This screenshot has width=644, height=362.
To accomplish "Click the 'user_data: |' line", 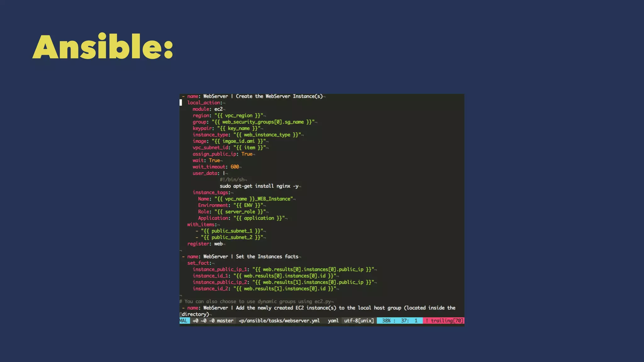I will 210,173.
